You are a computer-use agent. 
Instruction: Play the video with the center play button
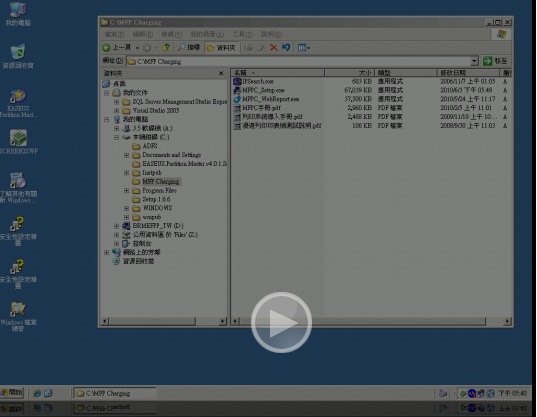[281, 322]
